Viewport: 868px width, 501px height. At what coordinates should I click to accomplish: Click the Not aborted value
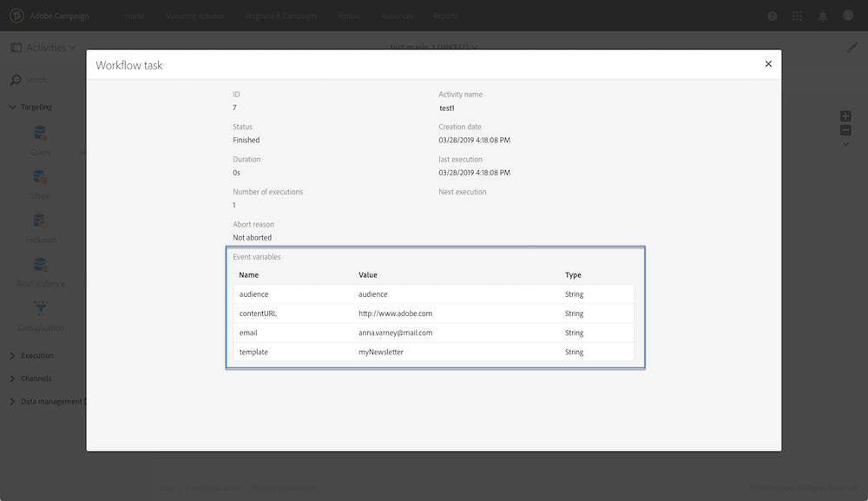point(252,238)
